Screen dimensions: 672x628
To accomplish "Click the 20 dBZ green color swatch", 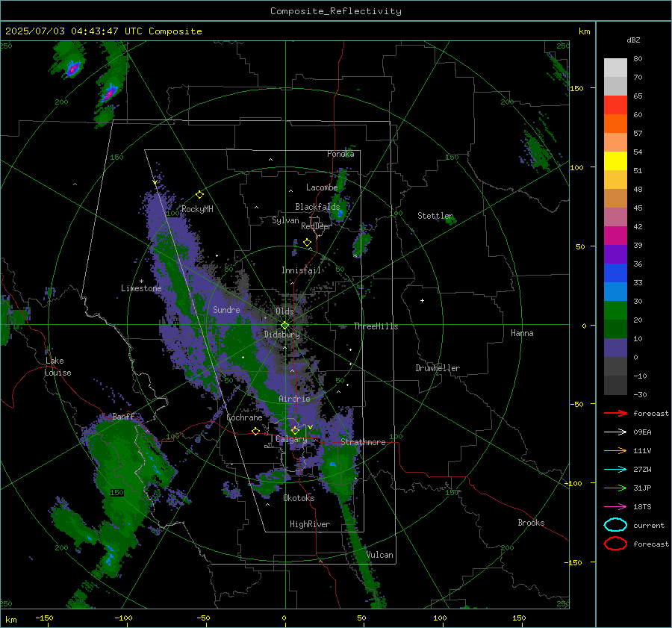I will pos(615,310).
